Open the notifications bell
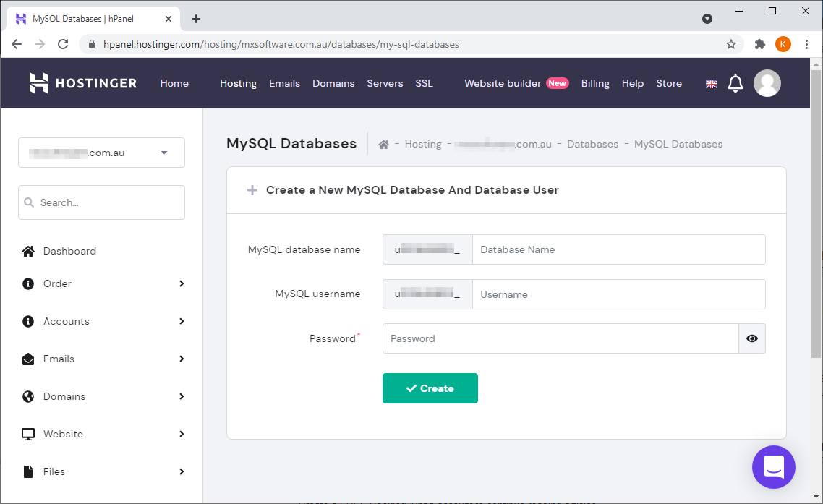Image resolution: width=823 pixels, height=504 pixels. 735,83
